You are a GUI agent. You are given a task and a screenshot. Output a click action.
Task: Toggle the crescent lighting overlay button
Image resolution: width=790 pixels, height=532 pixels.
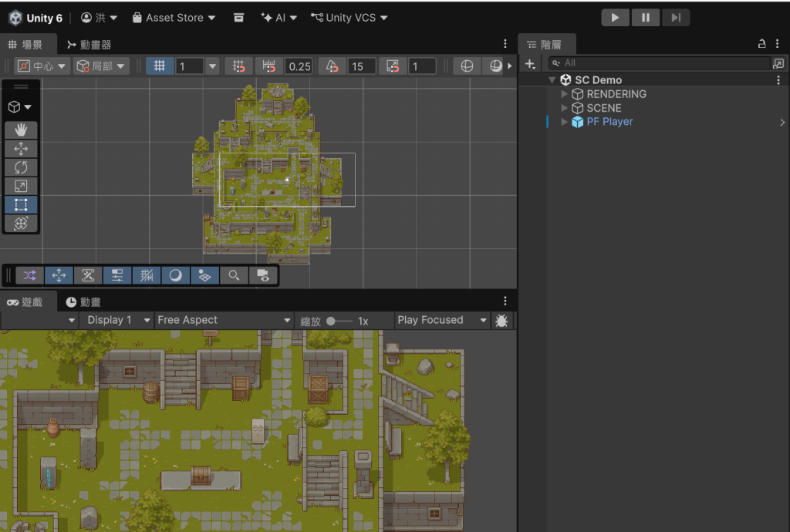pyautogui.click(x=175, y=275)
